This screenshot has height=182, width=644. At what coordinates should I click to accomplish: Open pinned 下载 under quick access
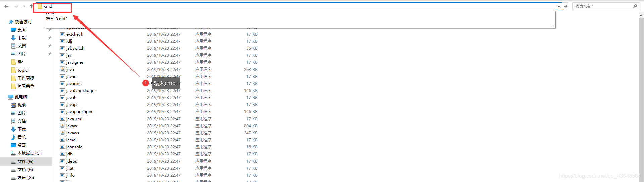click(x=22, y=38)
